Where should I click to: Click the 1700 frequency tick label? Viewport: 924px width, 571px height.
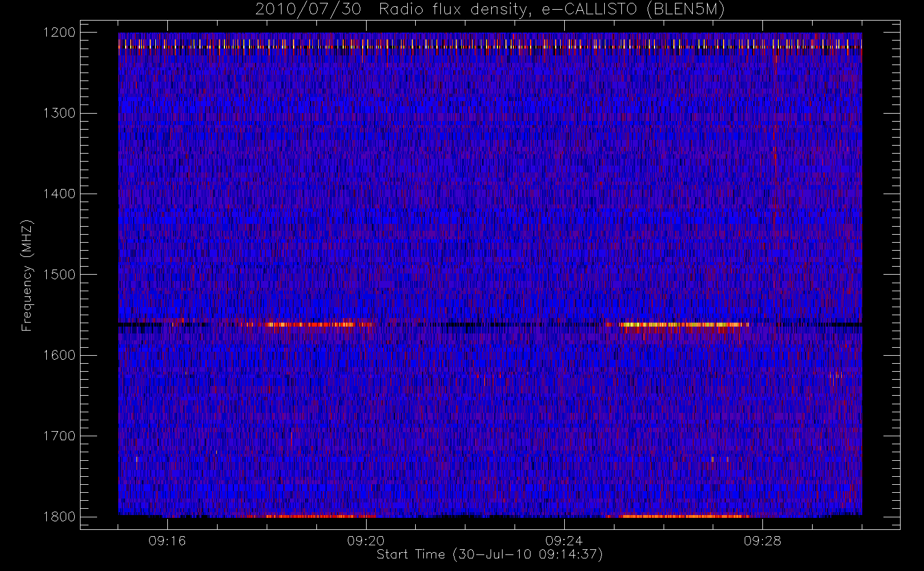[x=59, y=436]
